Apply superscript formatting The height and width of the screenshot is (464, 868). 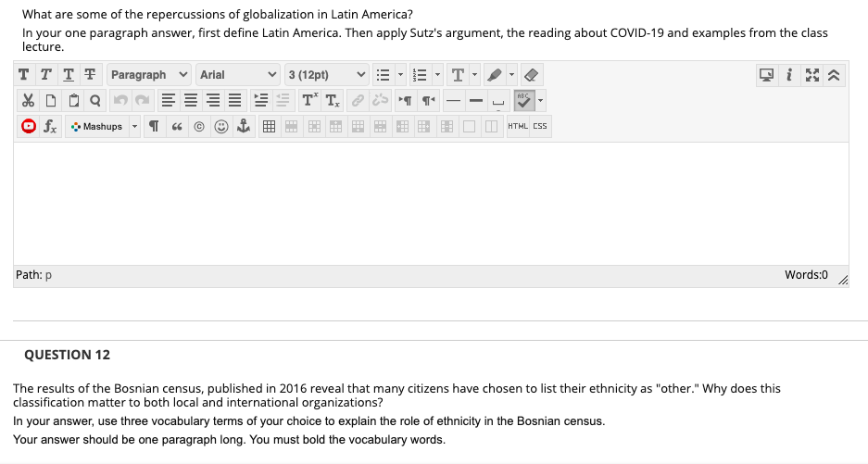(308, 100)
